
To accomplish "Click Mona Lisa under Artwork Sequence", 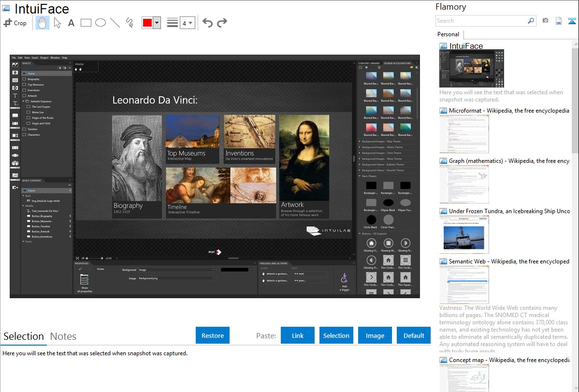I will pyautogui.click(x=38, y=112).
